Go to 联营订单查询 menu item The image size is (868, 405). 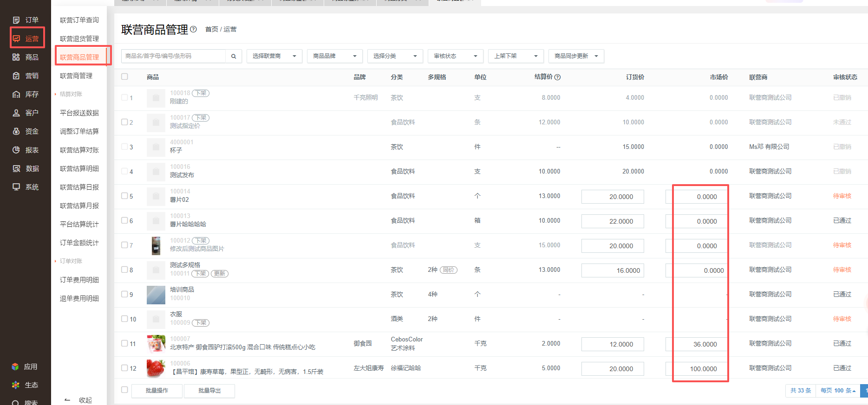tap(79, 20)
